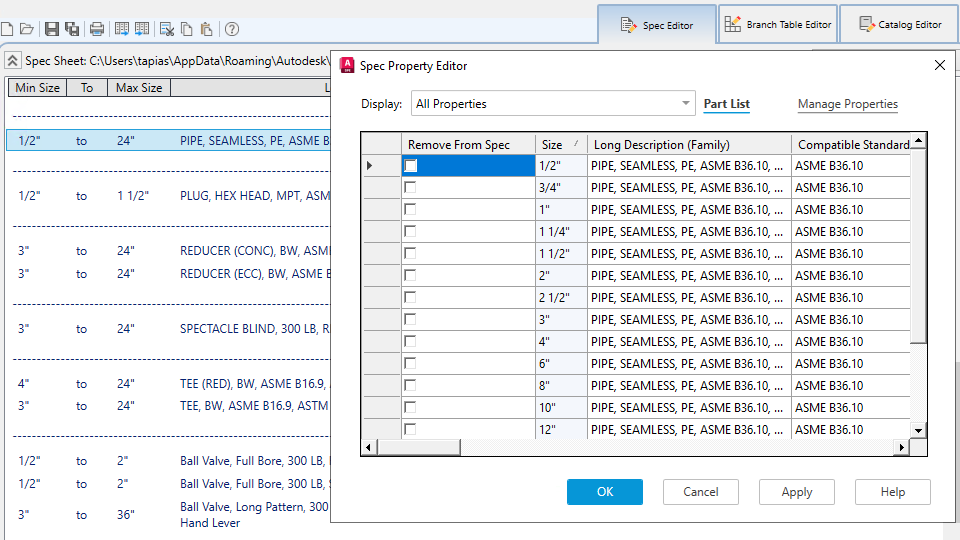Paste into the spec sheet
The image size is (960, 540).
(207, 29)
